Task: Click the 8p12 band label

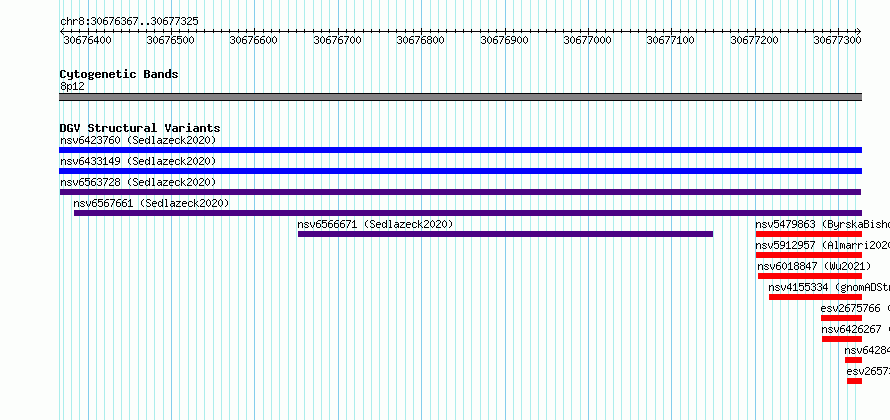Action: [72, 86]
